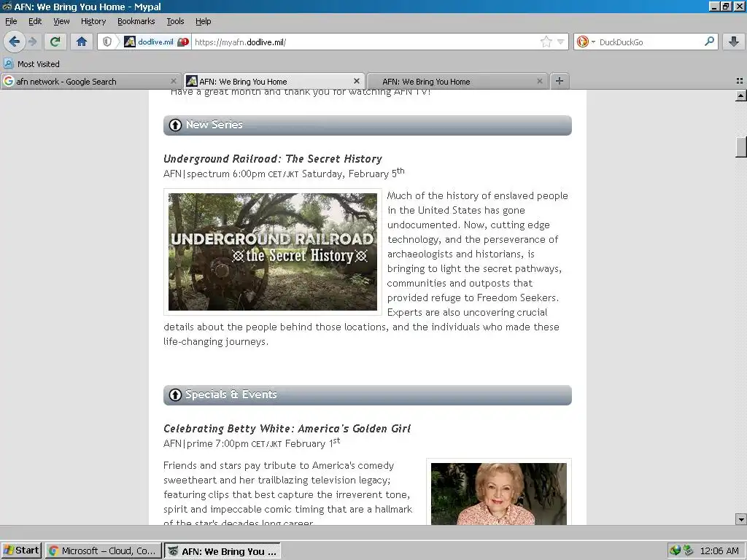747x560 pixels.
Task: Open a new tab
Action: [x=560, y=81]
